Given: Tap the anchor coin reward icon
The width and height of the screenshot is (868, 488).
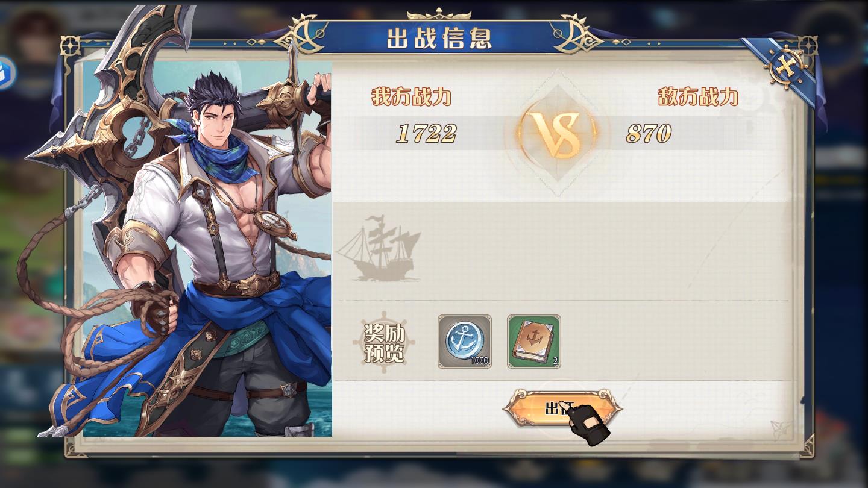Looking at the screenshot, I should point(464,341).
